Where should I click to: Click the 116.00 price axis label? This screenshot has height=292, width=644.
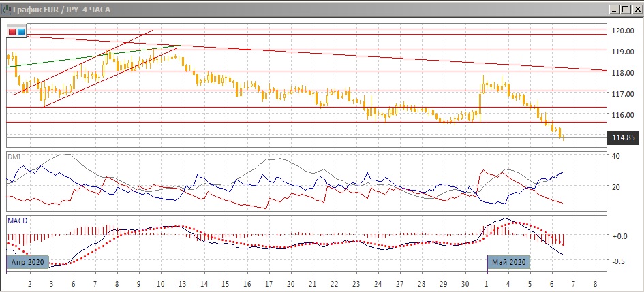623,115
